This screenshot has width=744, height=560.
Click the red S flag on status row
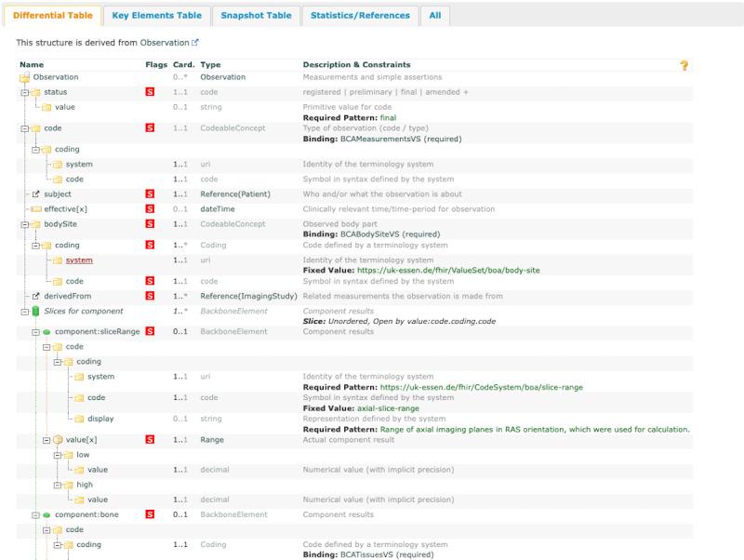150,92
